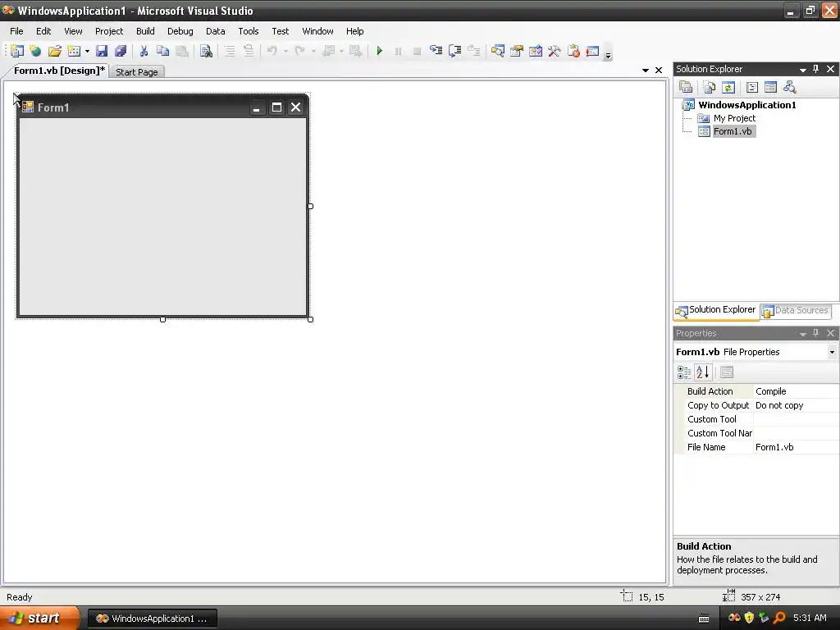Select the Form1.vb [Design] tab
840x630 pixels.
coord(59,71)
